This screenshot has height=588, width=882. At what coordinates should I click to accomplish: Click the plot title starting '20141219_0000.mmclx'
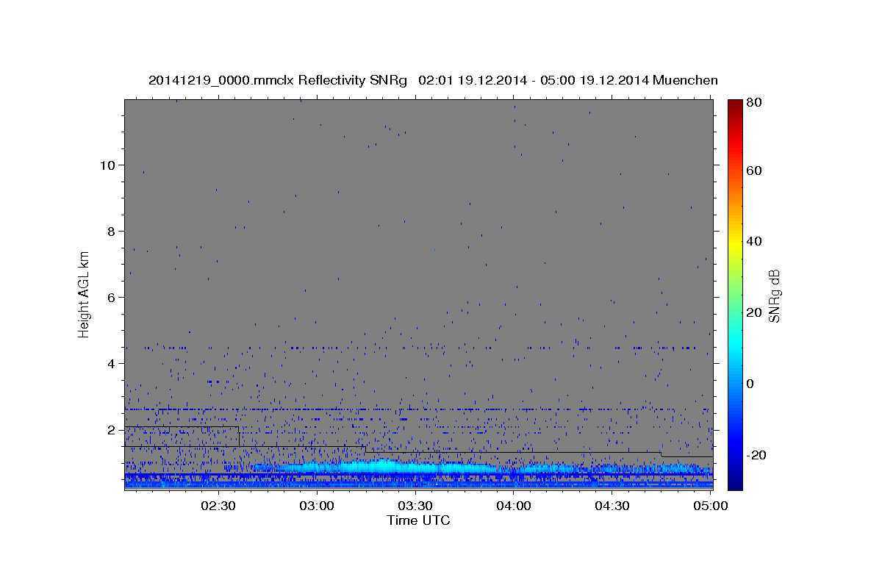433,80
